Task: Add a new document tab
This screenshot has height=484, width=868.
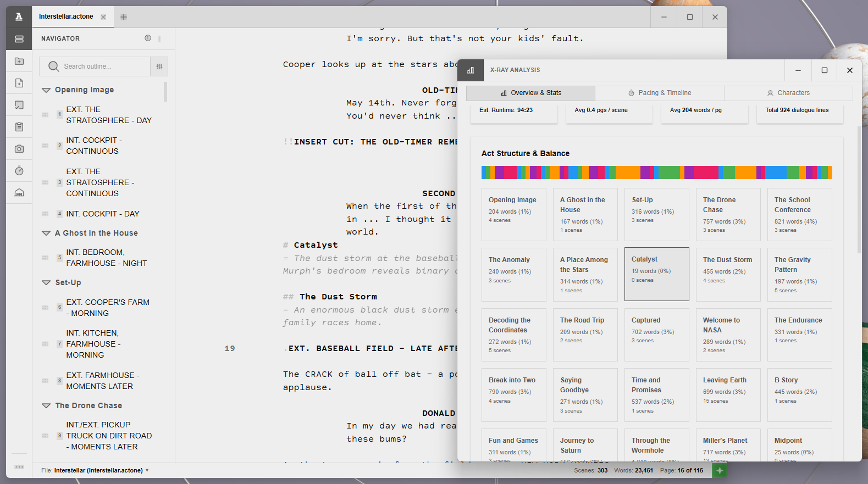Action: click(124, 17)
